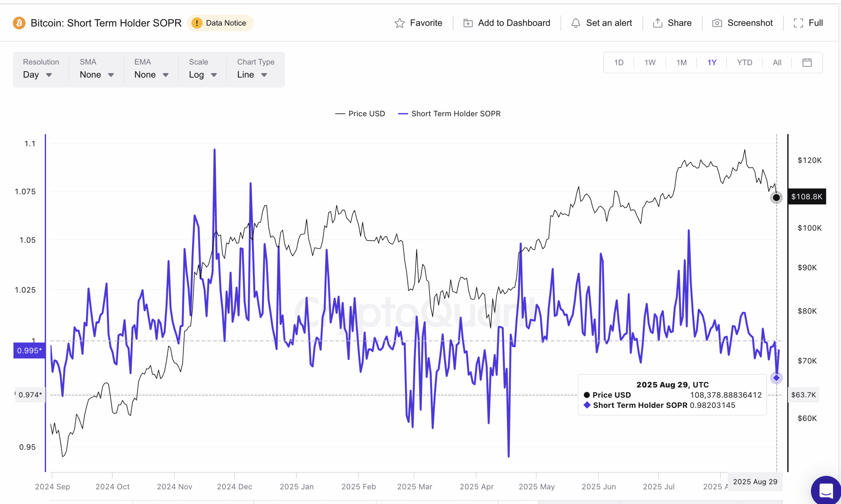Click the Screenshot camera icon
841x504 pixels.
(x=717, y=23)
